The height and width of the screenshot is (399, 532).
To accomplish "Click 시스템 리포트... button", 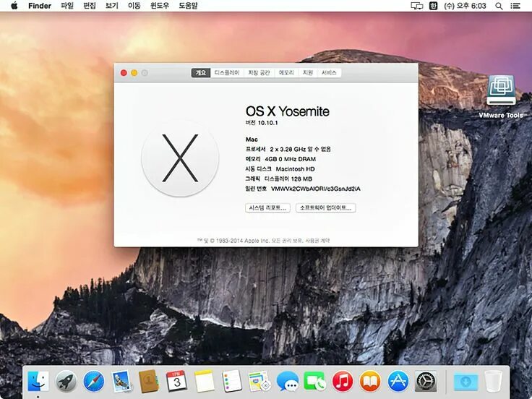I will [267, 208].
